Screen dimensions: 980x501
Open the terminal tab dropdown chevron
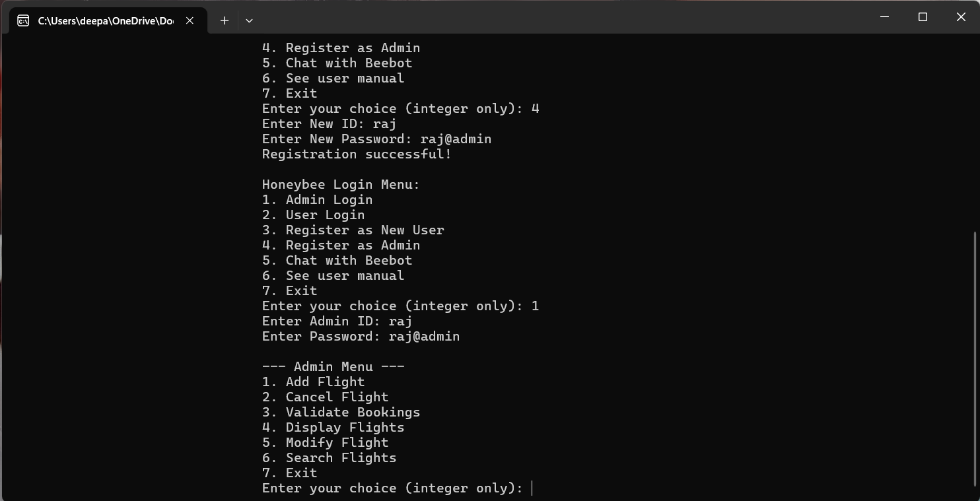[249, 20]
